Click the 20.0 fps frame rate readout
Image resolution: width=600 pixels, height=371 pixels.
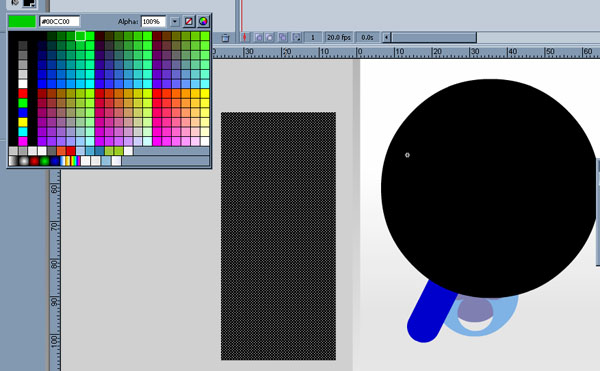coord(339,37)
